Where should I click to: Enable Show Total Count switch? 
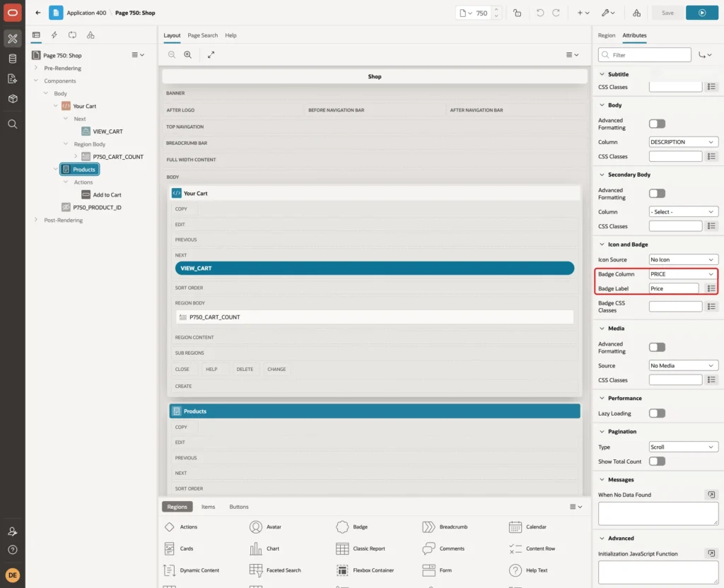pos(657,461)
